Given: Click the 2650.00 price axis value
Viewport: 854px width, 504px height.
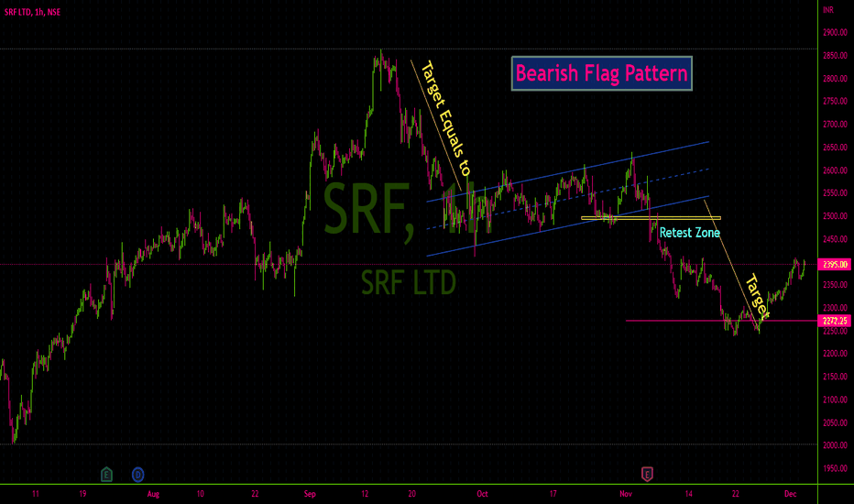Looking at the screenshot, I should click(x=835, y=148).
